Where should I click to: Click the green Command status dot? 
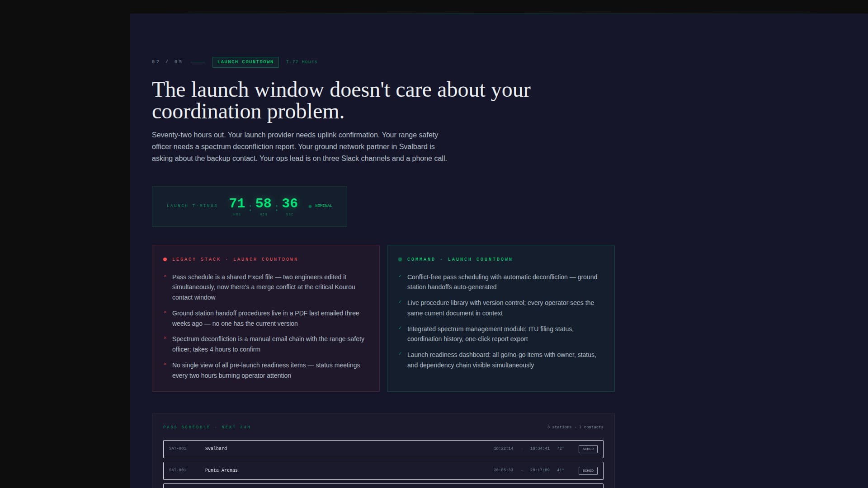pos(400,259)
